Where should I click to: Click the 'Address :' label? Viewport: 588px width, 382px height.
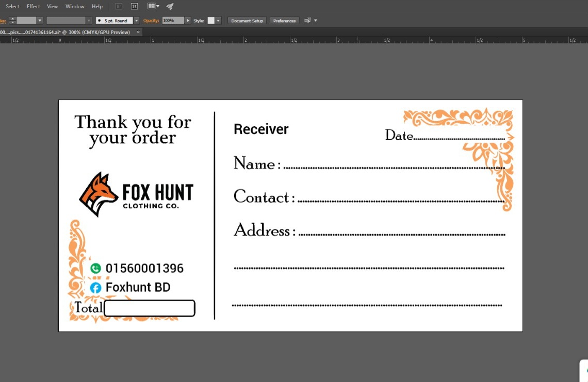click(265, 230)
